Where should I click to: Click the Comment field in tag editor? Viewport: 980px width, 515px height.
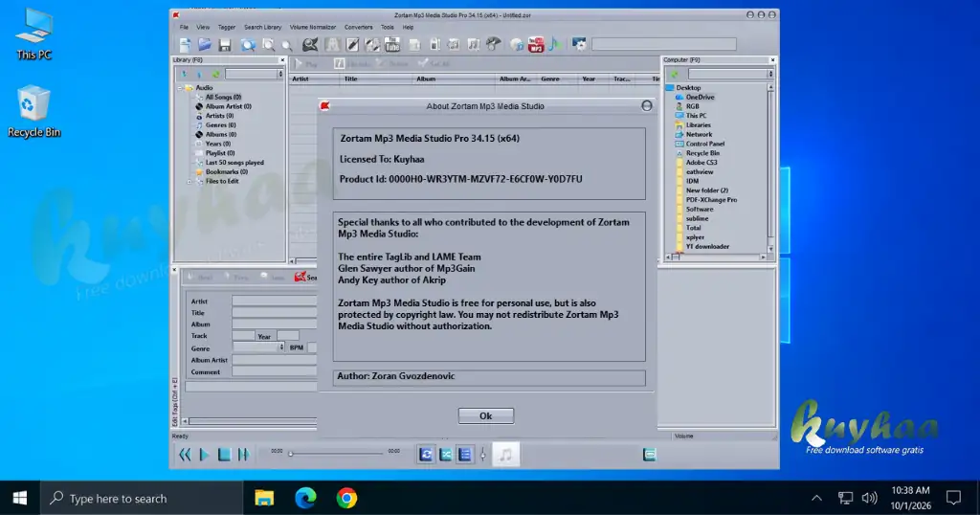coord(275,371)
